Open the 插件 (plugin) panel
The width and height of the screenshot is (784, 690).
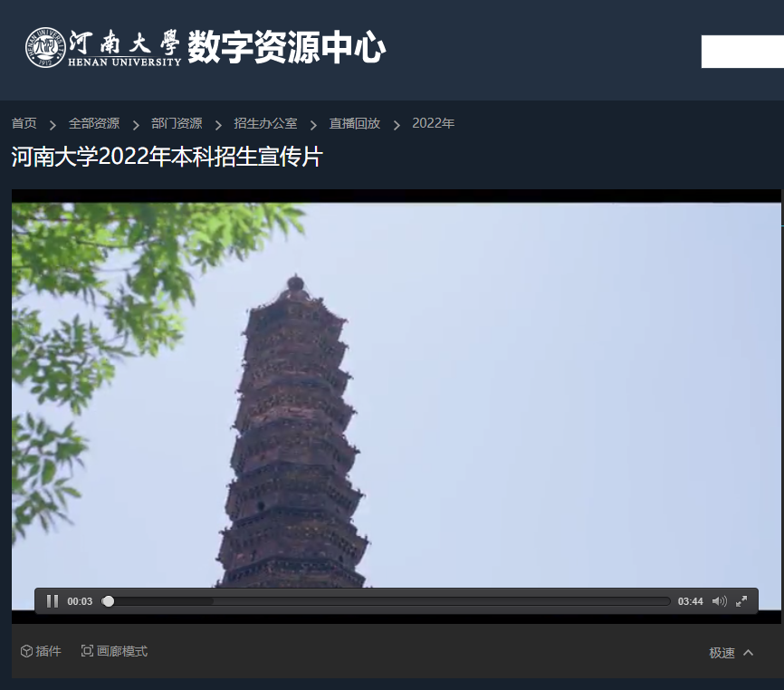[42, 650]
